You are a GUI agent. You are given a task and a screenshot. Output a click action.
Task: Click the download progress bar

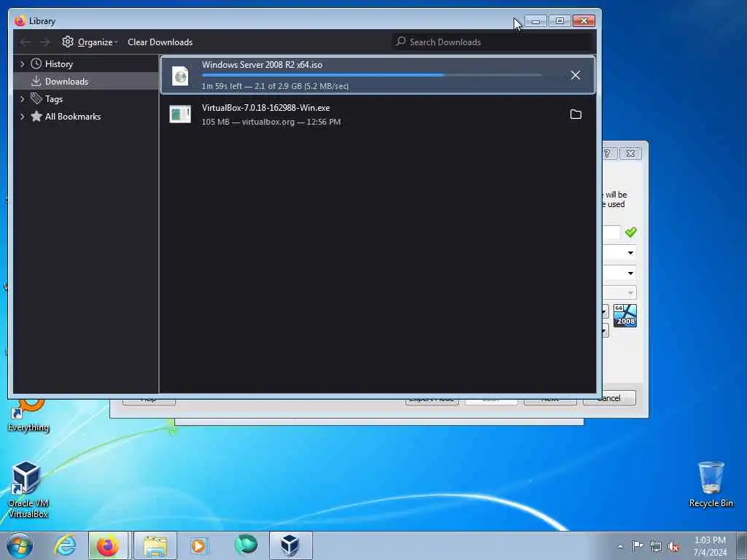coord(371,75)
